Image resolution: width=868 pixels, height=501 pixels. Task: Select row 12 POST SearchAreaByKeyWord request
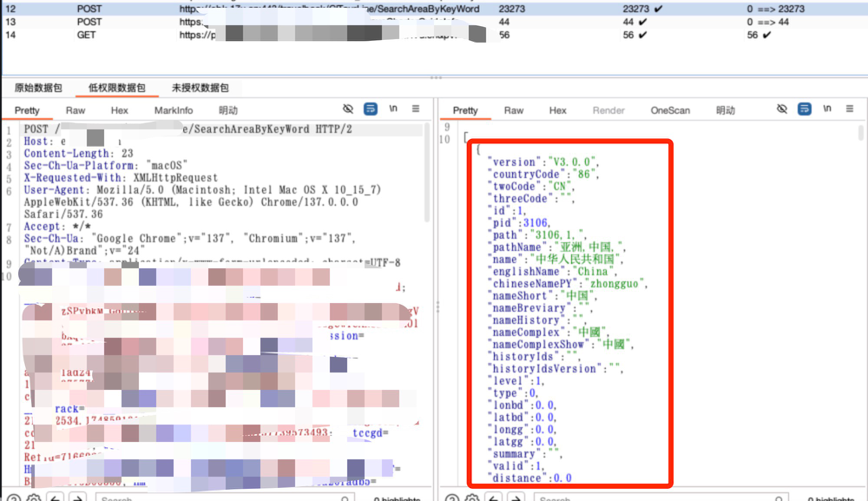[260, 9]
